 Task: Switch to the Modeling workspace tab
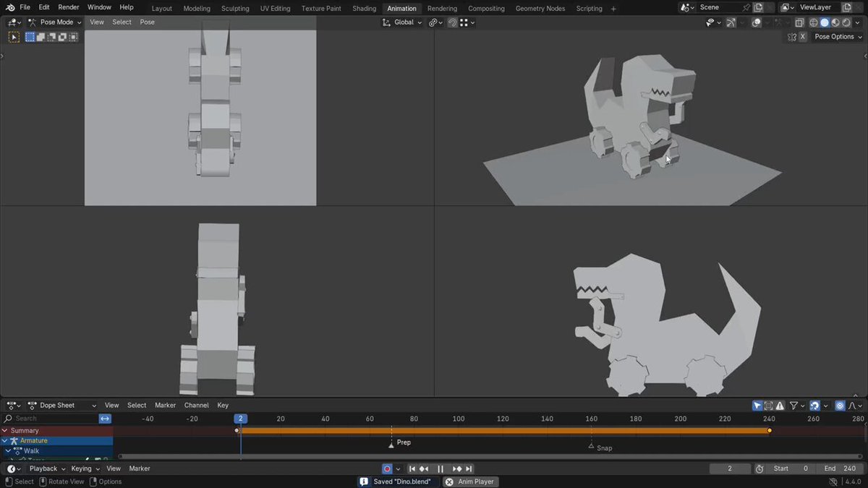pos(197,9)
